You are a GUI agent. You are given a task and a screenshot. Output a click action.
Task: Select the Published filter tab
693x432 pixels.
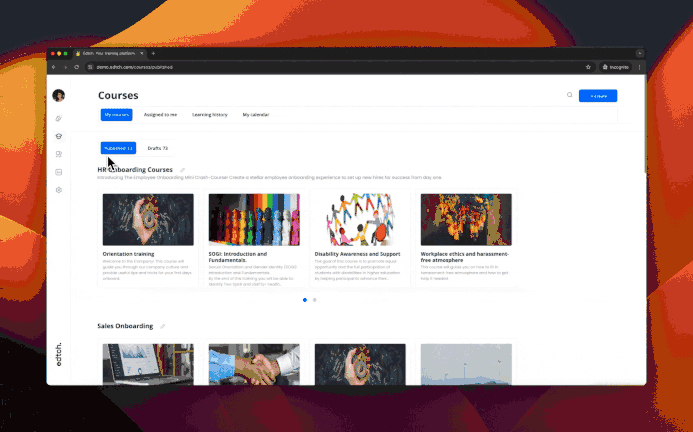[118, 148]
